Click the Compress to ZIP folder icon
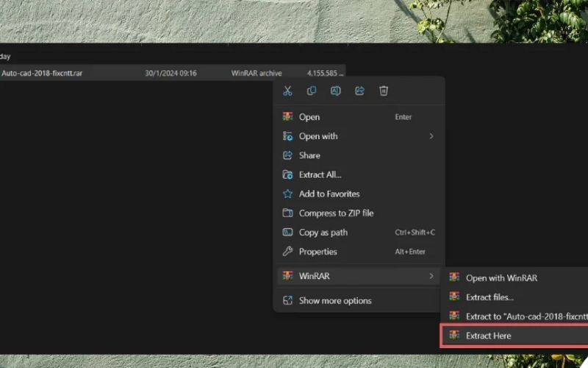This screenshot has width=588, height=368. (x=287, y=213)
